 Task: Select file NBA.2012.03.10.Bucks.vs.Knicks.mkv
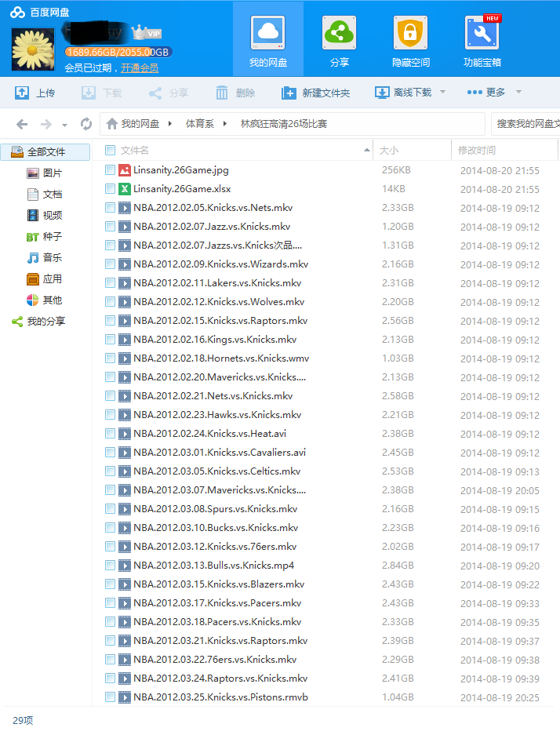tap(216, 527)
